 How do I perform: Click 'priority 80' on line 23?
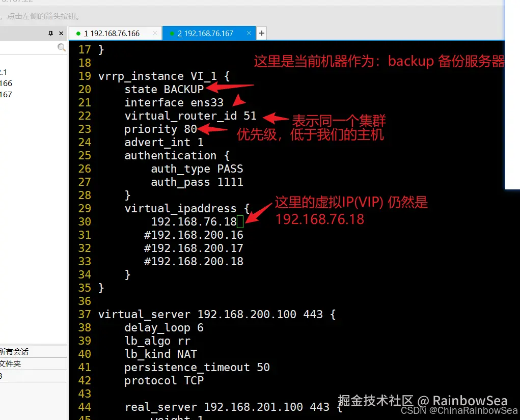point(160,129)
